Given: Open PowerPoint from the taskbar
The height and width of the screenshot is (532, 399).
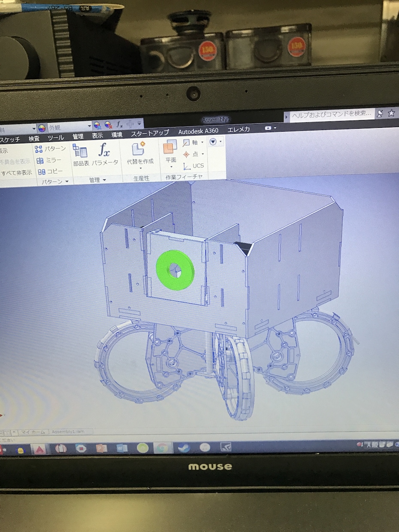Looking at the screenshot, I should (101, 449).
